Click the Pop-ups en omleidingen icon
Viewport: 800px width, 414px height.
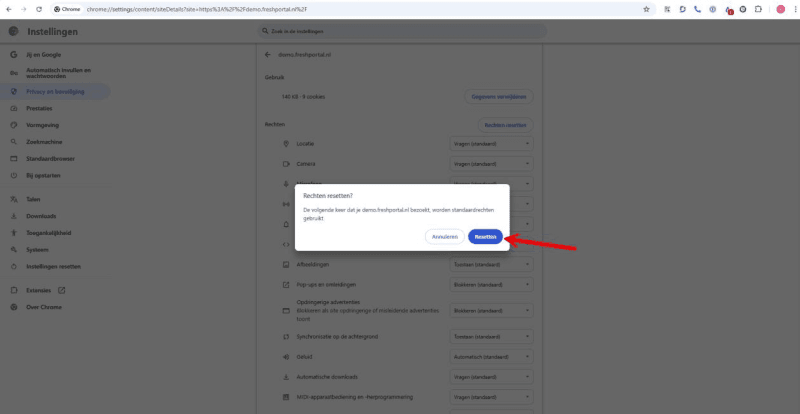click(x=286, y=284)
